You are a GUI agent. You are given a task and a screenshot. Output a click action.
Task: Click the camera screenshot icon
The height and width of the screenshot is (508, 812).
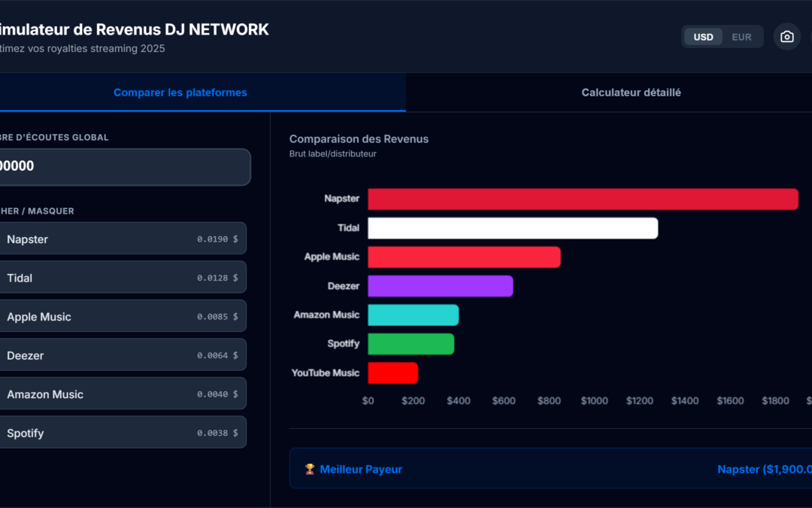pos(786,36)
